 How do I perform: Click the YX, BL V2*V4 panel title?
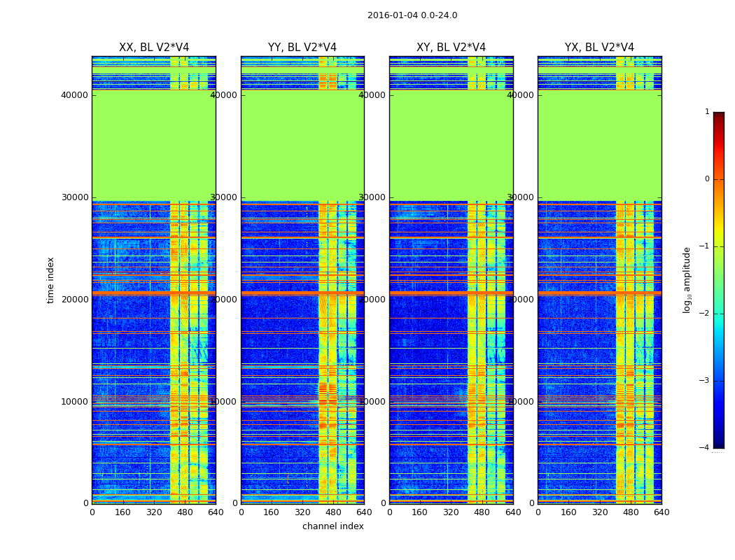(x=599, y=48)
